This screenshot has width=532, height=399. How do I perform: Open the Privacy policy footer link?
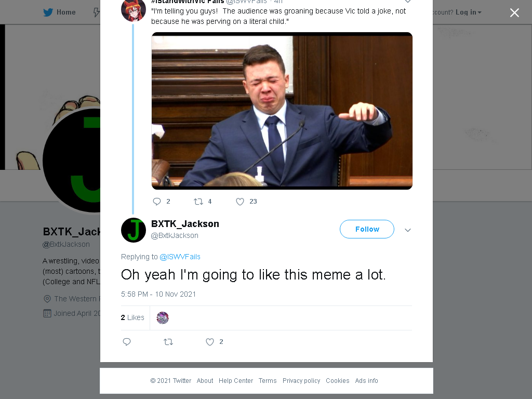pos(301,381)
